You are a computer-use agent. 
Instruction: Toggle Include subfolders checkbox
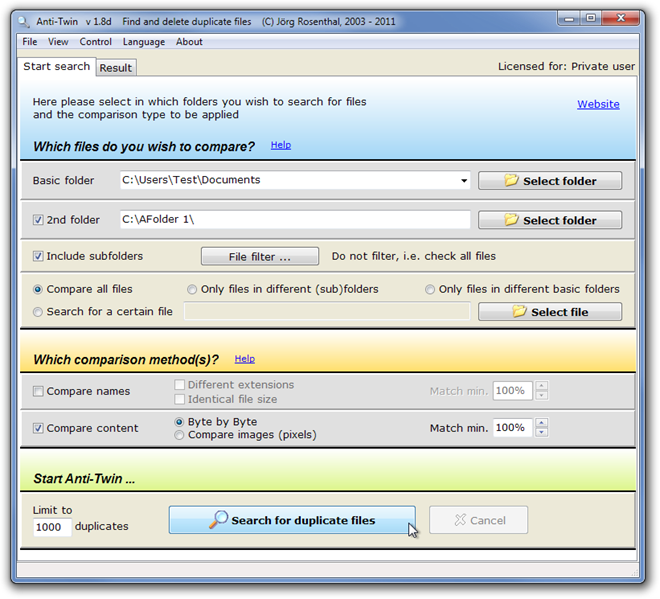tap(38, 256)
